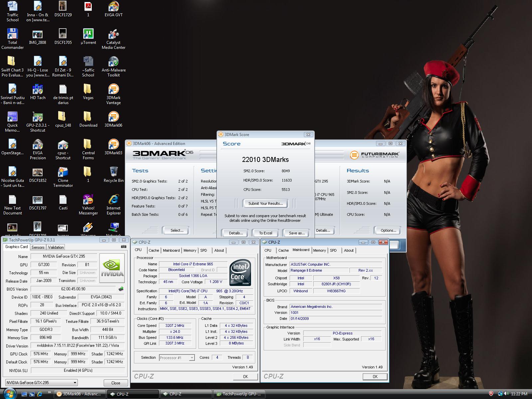Click the Rampage II Extreme model field
This screenshot has height=399, width=532.
pyautogui.click(x=319, y=270)
